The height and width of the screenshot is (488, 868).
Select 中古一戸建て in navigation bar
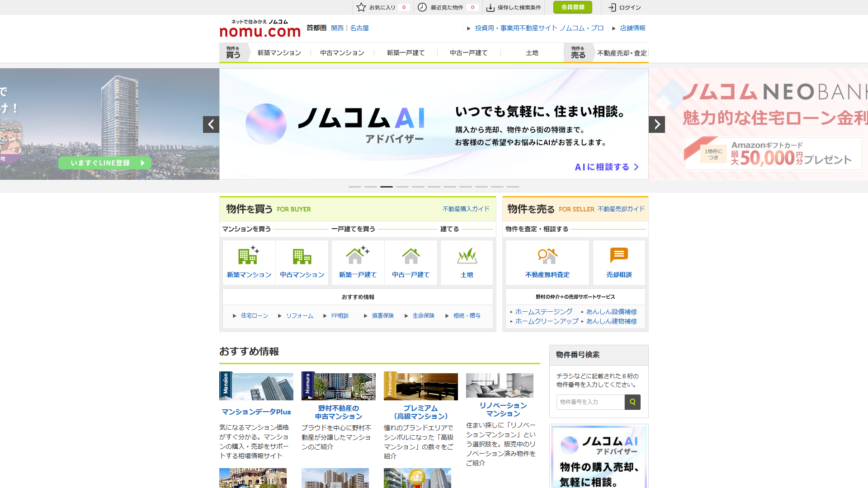(x=469, y=53)
